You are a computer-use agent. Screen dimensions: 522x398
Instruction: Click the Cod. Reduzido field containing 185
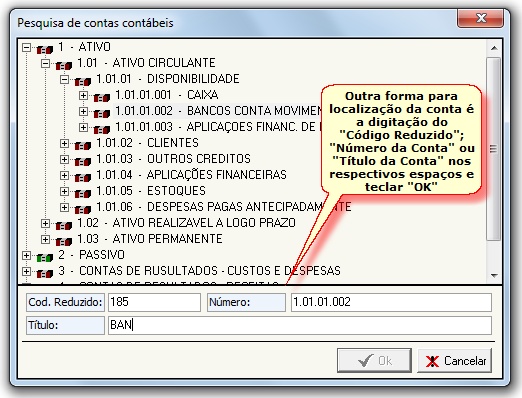[154, 302]
